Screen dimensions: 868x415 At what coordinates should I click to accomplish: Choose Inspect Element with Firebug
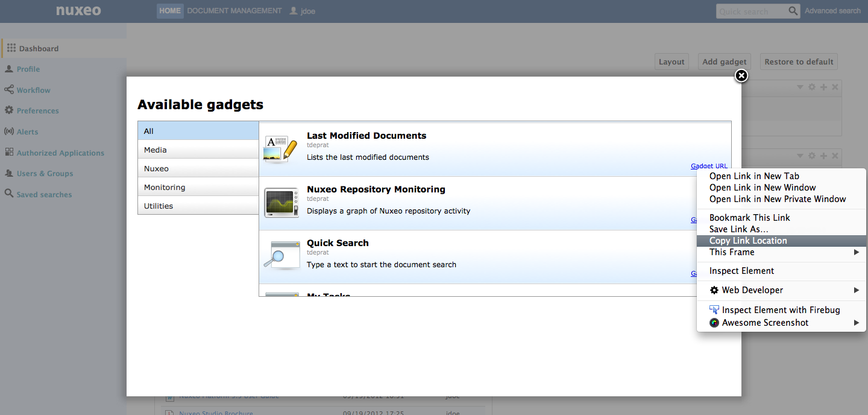(781, 310)
